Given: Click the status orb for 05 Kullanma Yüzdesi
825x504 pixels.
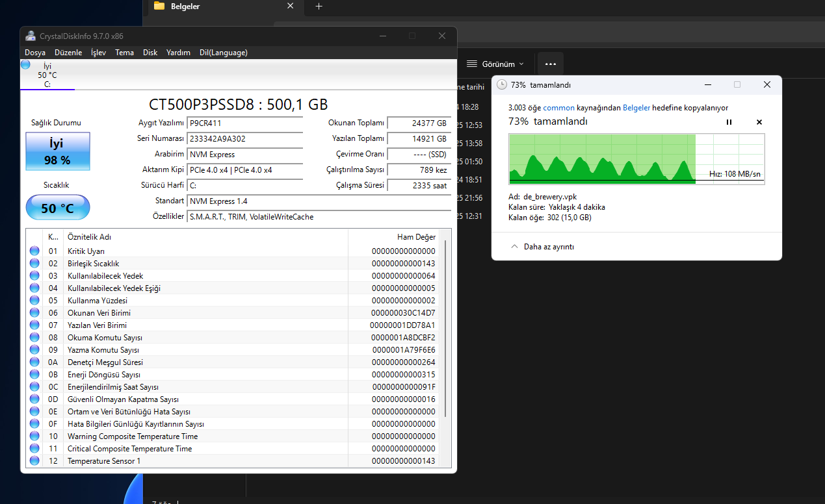Looking at the screenshot, I should coord(34,301).
